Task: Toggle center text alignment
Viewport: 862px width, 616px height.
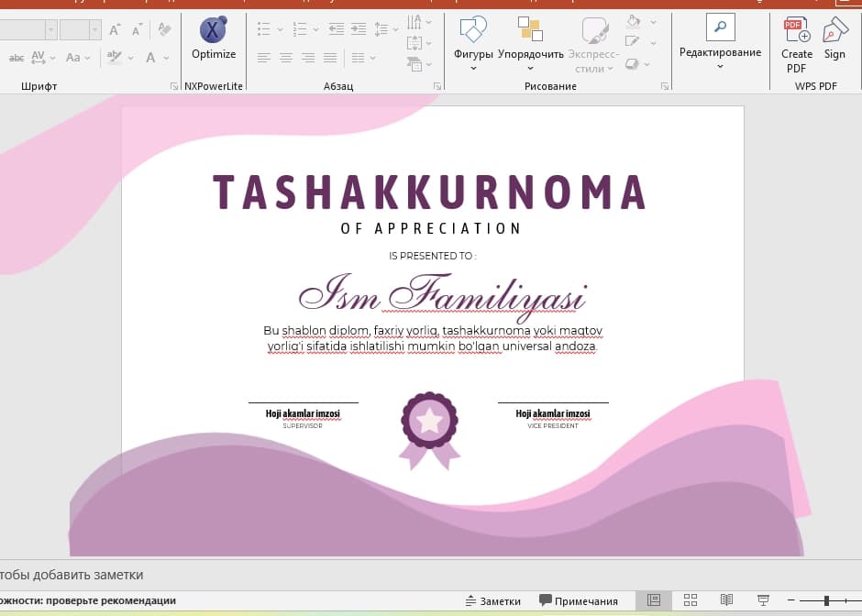Action: 286,58
